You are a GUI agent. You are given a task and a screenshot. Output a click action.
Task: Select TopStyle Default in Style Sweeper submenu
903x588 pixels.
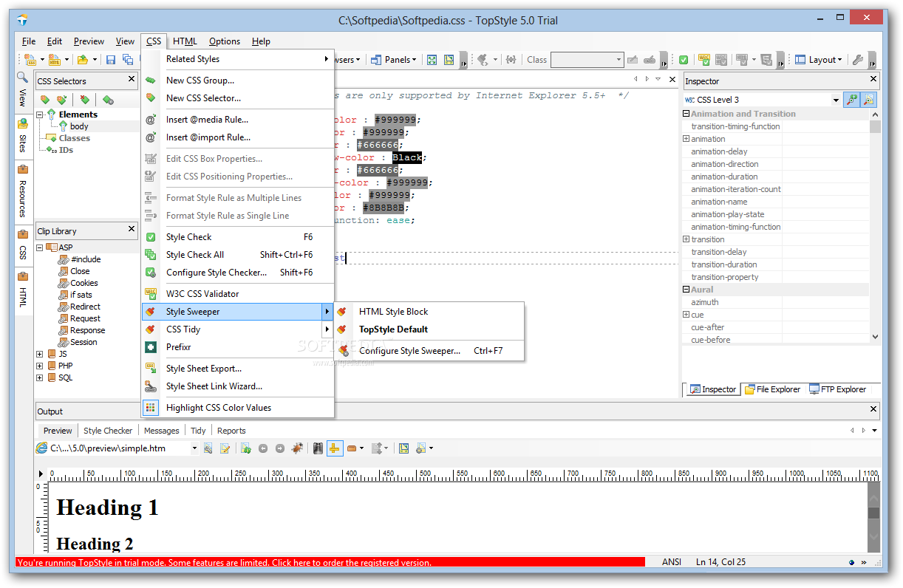click(430, 329)
